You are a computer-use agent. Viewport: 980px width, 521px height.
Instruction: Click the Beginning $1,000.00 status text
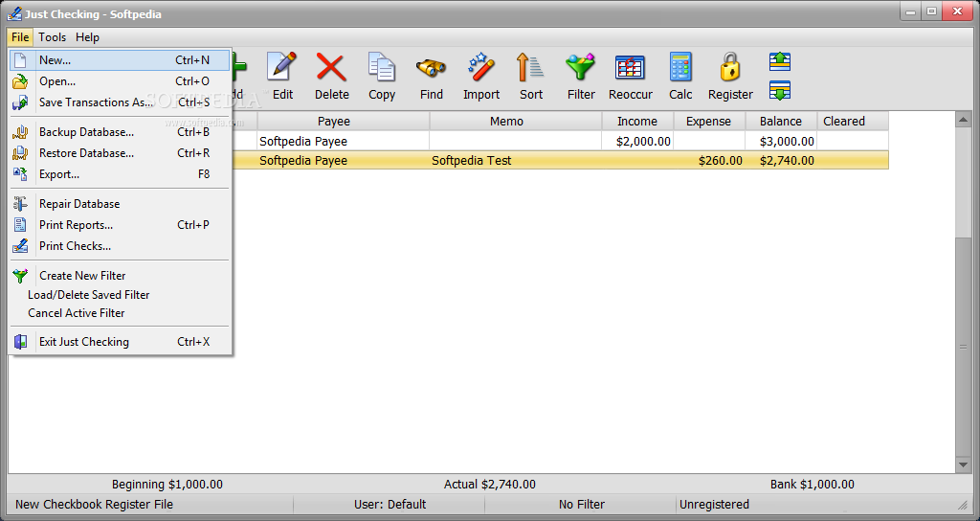167,484
